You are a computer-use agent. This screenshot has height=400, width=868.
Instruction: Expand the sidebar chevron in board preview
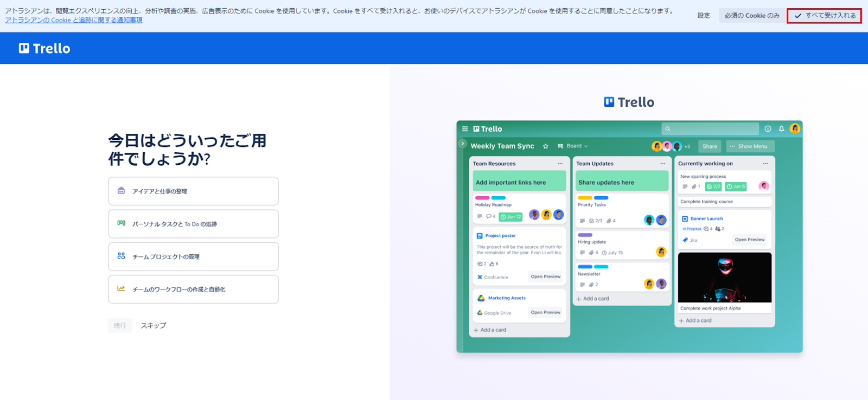pos(463,144)
